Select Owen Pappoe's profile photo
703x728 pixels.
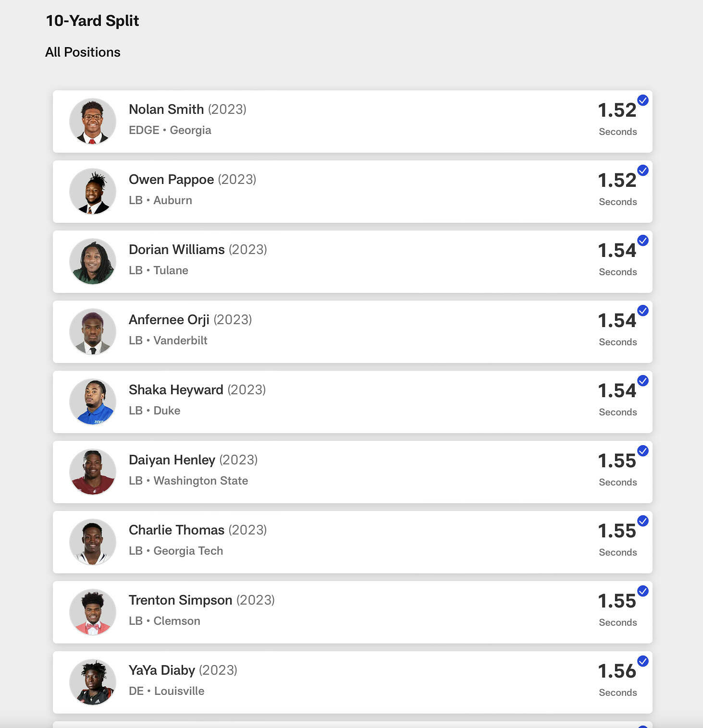pyautogui.click(x=93, y=192)
